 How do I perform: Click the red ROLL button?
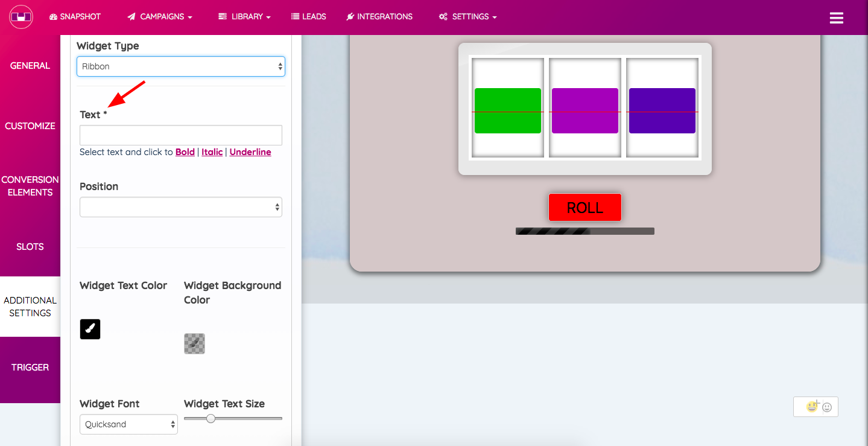(585, 208)
